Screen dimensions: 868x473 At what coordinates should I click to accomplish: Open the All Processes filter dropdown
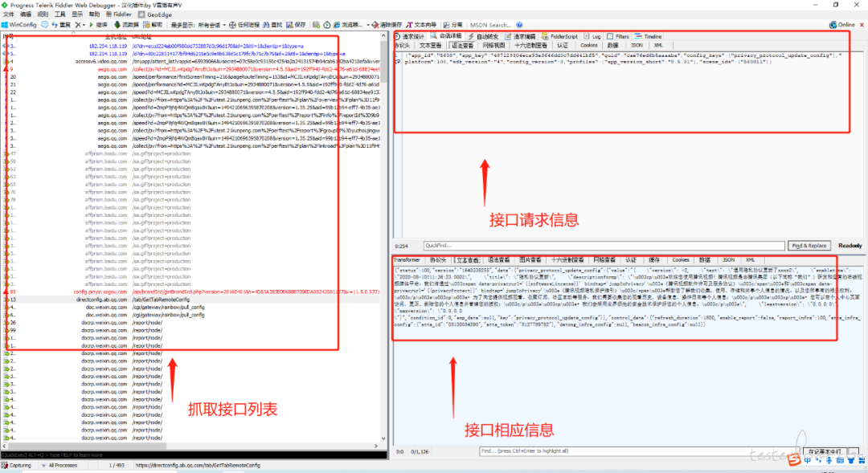(59, 465)
